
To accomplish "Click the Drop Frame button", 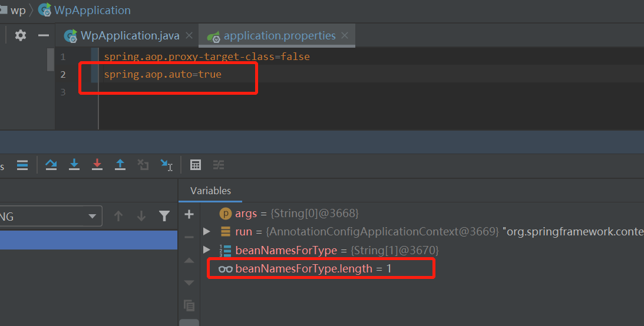I will pos(143,165).
